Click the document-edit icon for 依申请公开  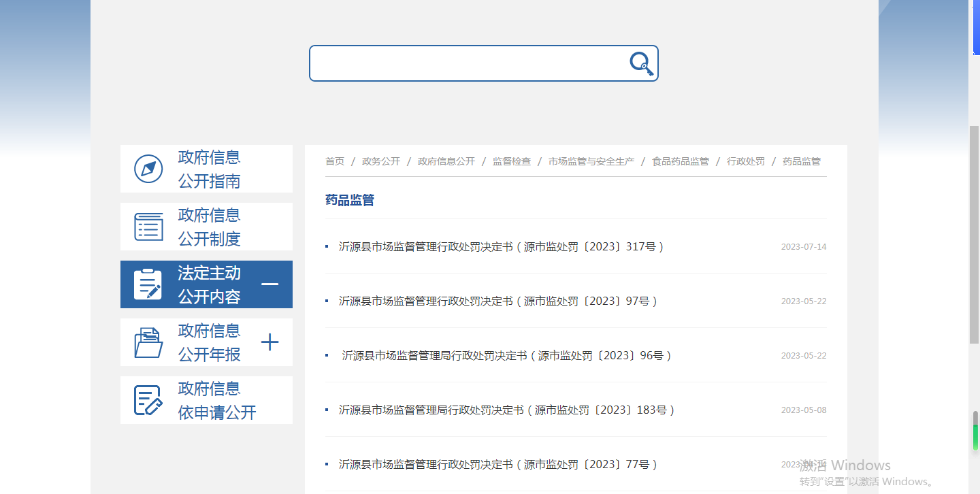pyautogui.click(x=148, y=400)
